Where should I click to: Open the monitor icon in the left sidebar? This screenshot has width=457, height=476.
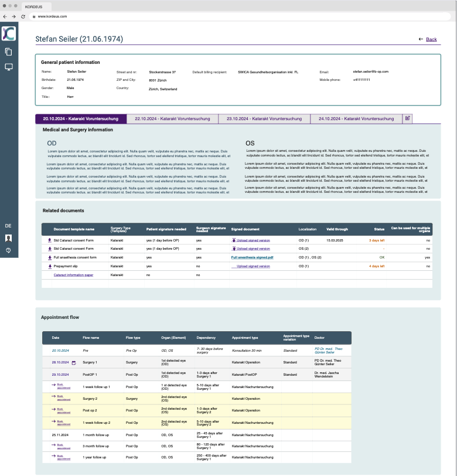(x=9, y=67)
